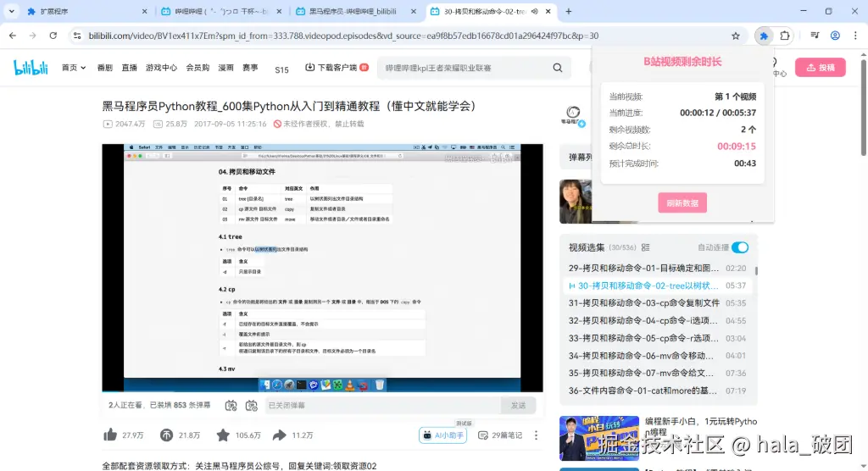Mute tab via speaker icon
Image resolution: width=868 pixels, height=471 pixels.
[534, 11]
